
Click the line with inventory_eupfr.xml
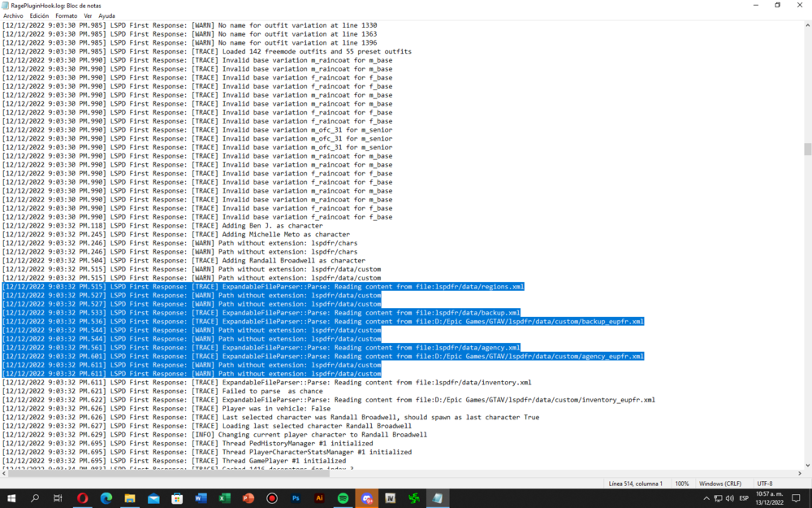coord(329,400)
